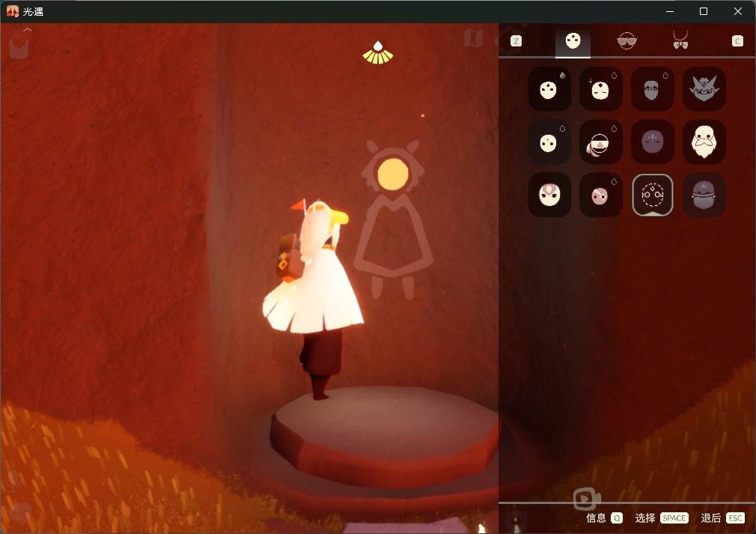Equip the blindfold mask with pink tassel
The image size is (756, 534).
click(601, 142)
